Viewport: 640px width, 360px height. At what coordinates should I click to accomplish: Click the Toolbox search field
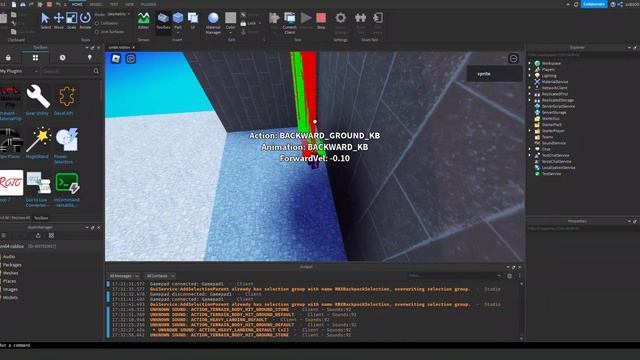click(x=67, y=71)
